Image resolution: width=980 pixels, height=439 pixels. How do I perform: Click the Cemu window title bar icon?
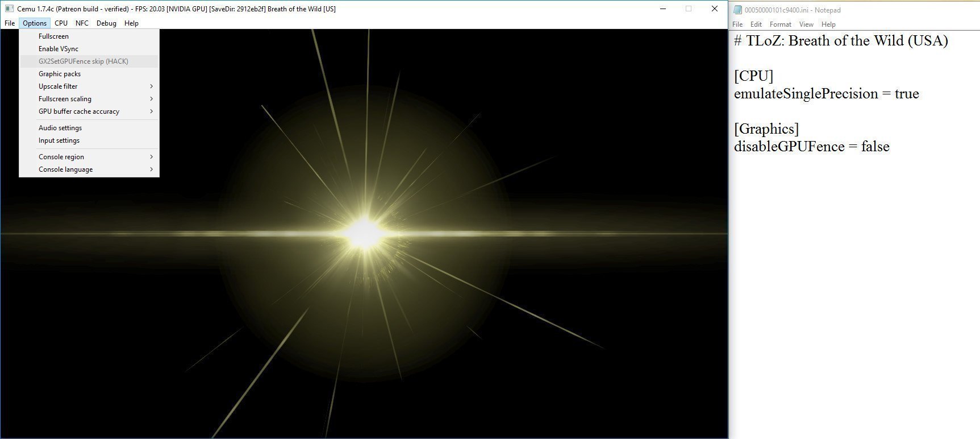[x=9, y=9]
